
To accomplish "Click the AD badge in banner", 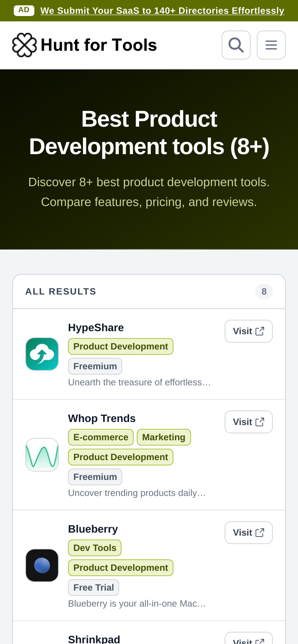I will point(24,10).
